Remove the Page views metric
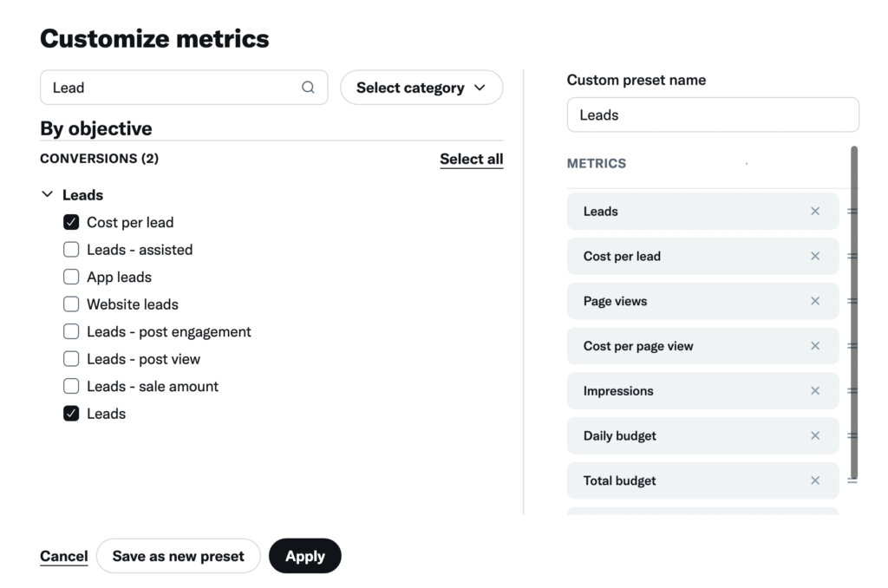The image size is (888, 588). 814,301
